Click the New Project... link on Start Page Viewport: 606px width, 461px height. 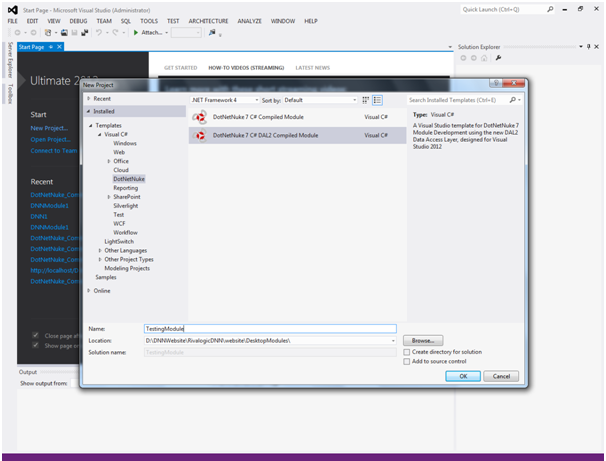(49, 128)
